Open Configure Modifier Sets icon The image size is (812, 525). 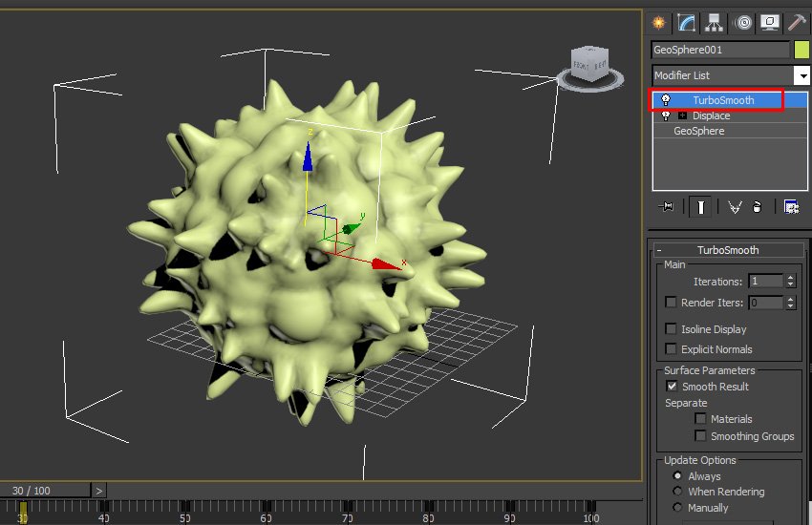click(x=791, y=206)
